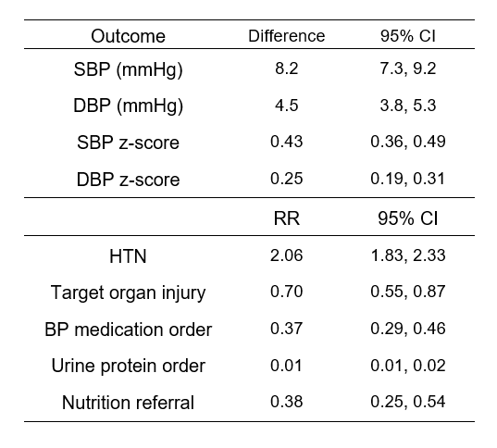Viewport: 497px width, 448px height.
Task: Select the SBP z-score row label
Action: pos(128,143)
